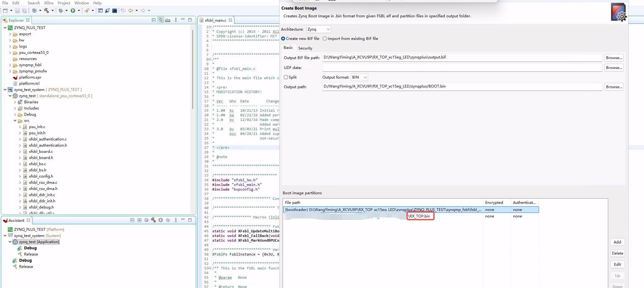Open the Project menu
The width and height of the screenshot is (644, 288).
point(64,3)
